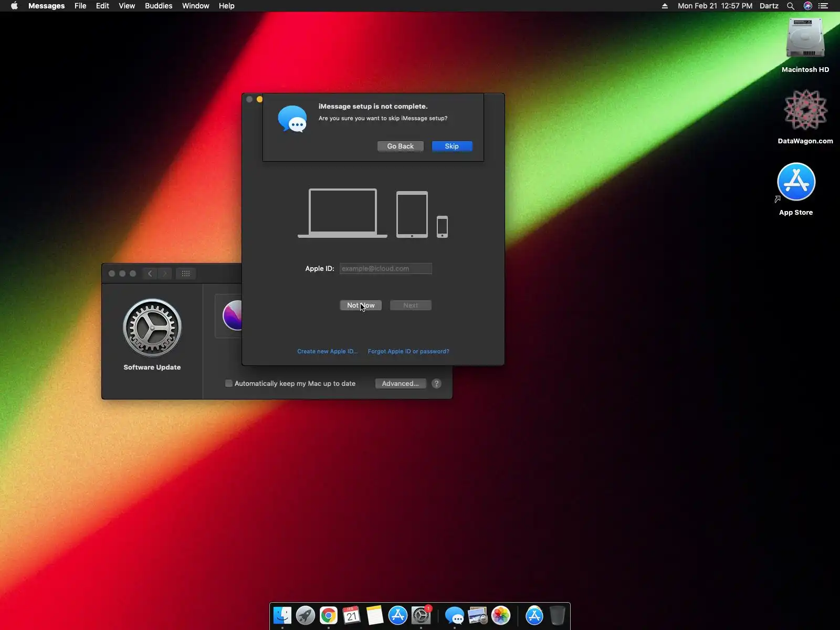Open Notification Center list icon
The width and height of the screenshot is (840, 630).
point(823,6)
